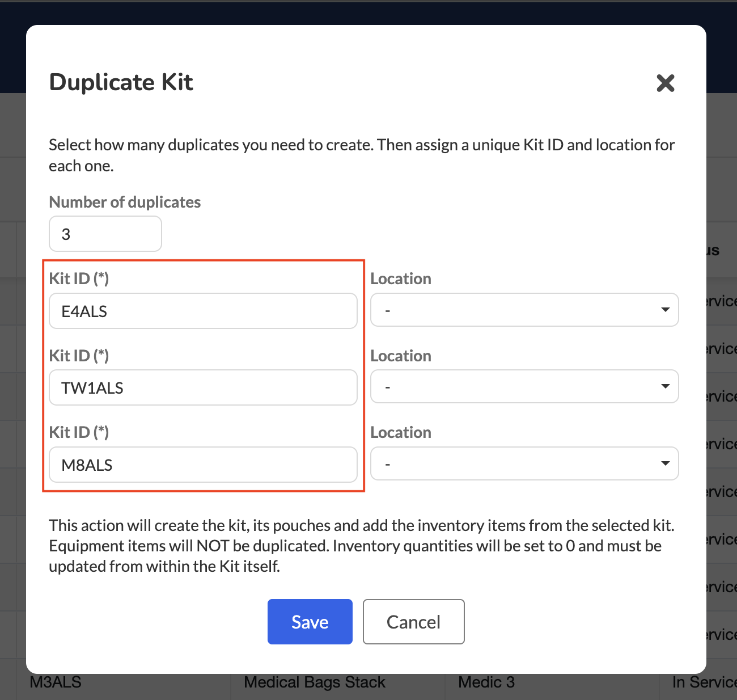
Task: Focus the Kit ID field containing TW1ALS
Action: coord(203,387)
